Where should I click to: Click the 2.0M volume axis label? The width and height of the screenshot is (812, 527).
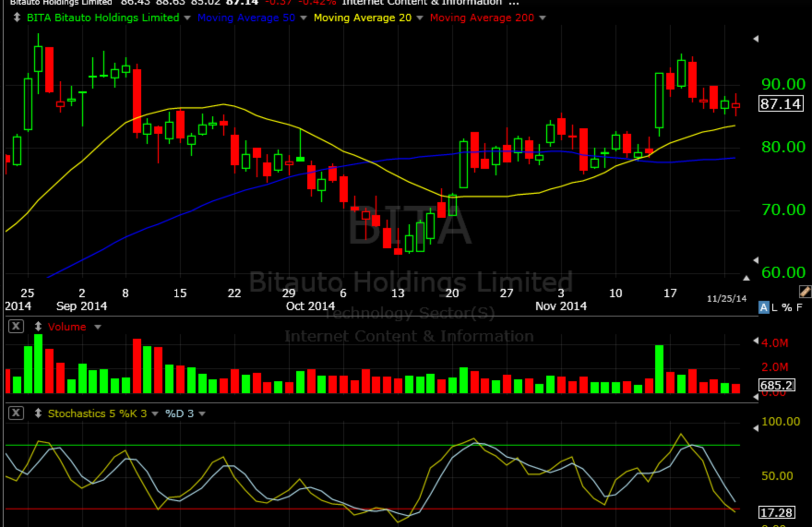click(775, 367)
